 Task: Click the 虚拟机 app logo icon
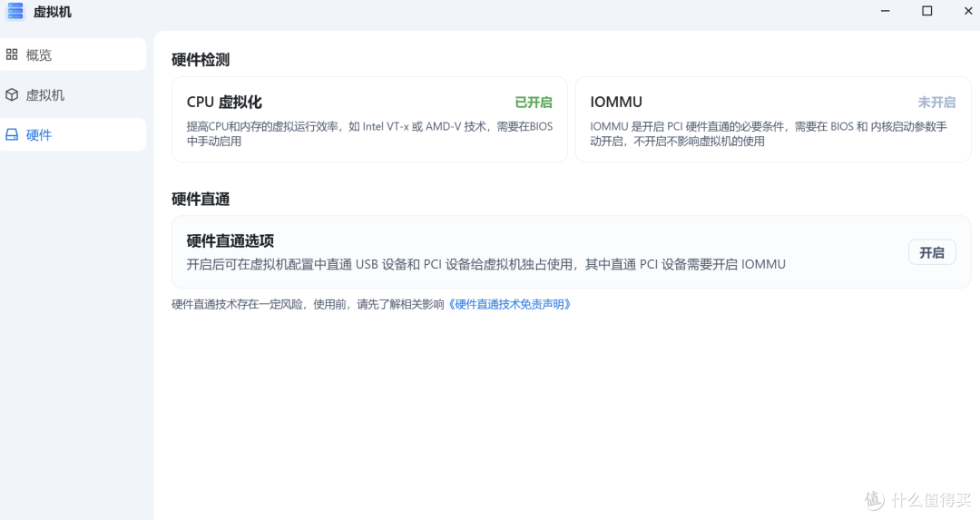[15, 11]
